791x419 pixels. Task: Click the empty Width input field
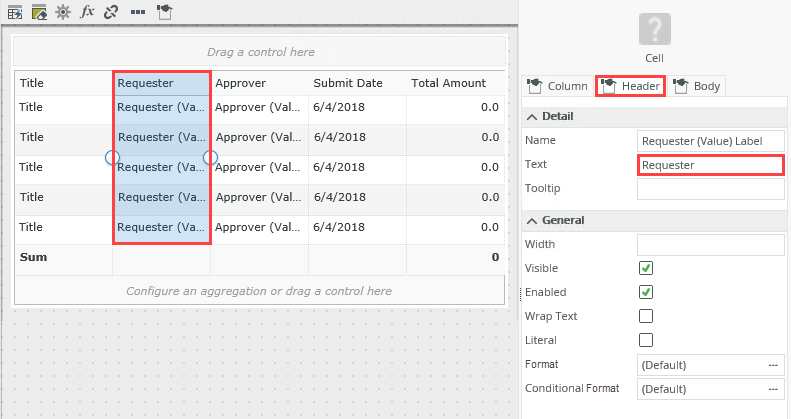point(710,244)
